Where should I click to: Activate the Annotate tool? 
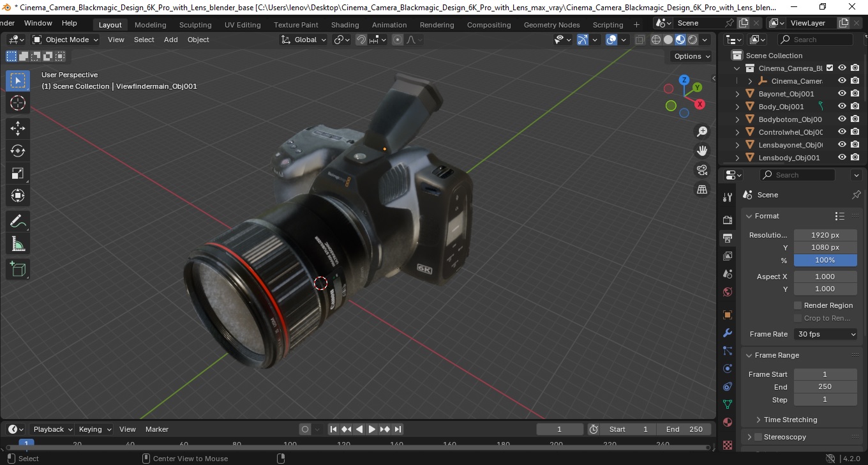[x=18, y=222]
